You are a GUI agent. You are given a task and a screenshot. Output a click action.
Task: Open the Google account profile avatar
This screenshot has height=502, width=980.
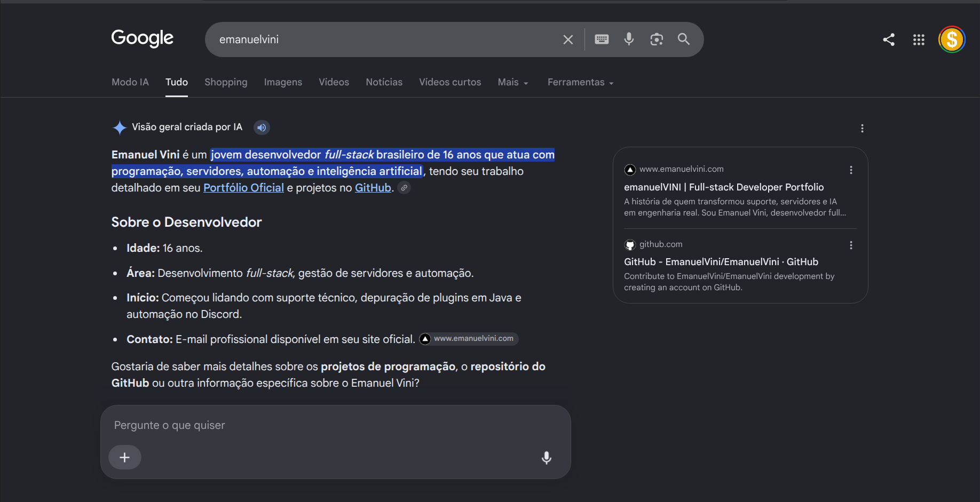pos(952,39)
